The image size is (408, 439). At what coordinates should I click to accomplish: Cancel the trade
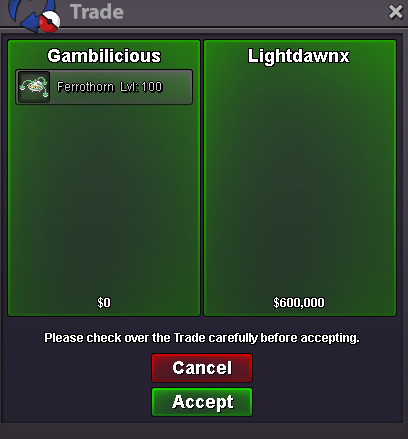click(202, 368)
